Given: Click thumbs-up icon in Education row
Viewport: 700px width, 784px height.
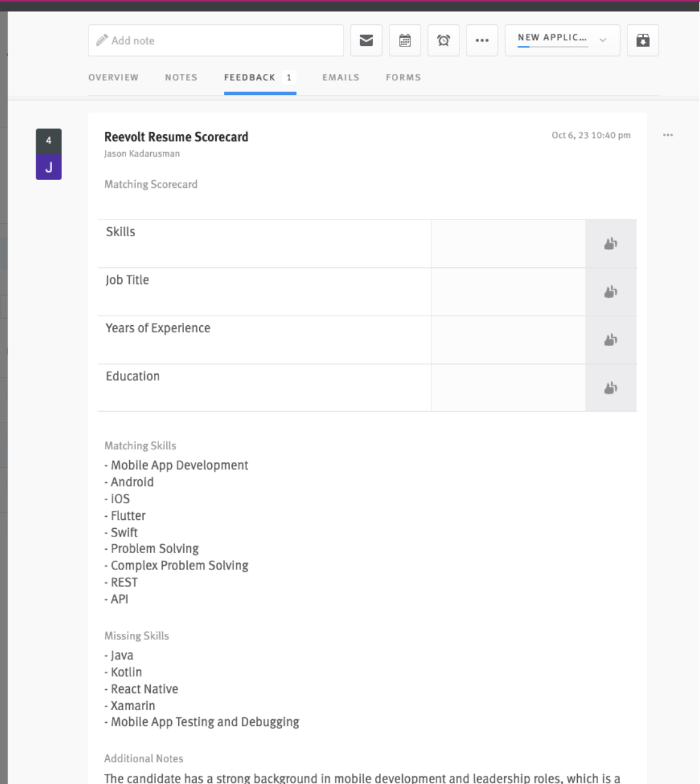Looking at the screenshot, I should click(610, 388).
